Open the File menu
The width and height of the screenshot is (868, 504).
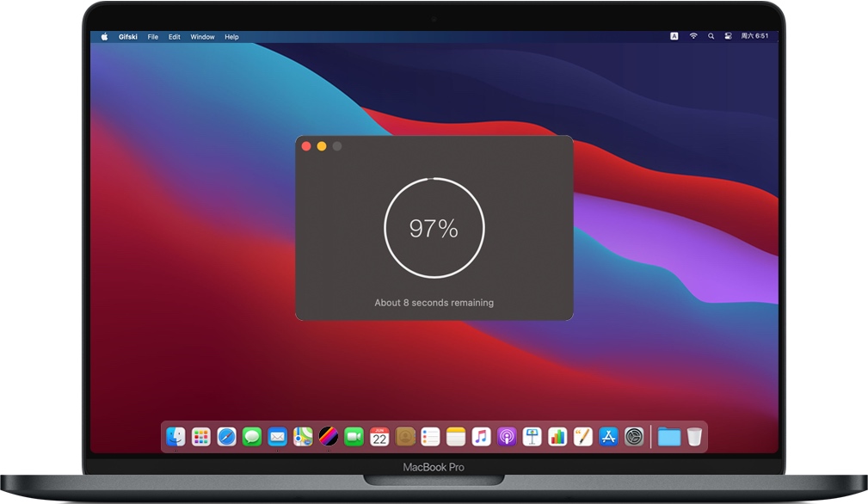click(x=152, y=37)
